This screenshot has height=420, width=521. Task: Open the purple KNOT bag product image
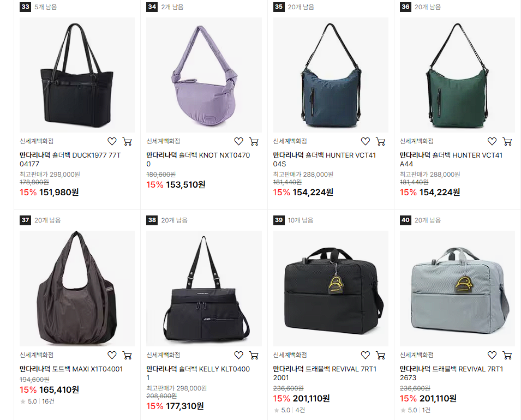click(204, 75)
